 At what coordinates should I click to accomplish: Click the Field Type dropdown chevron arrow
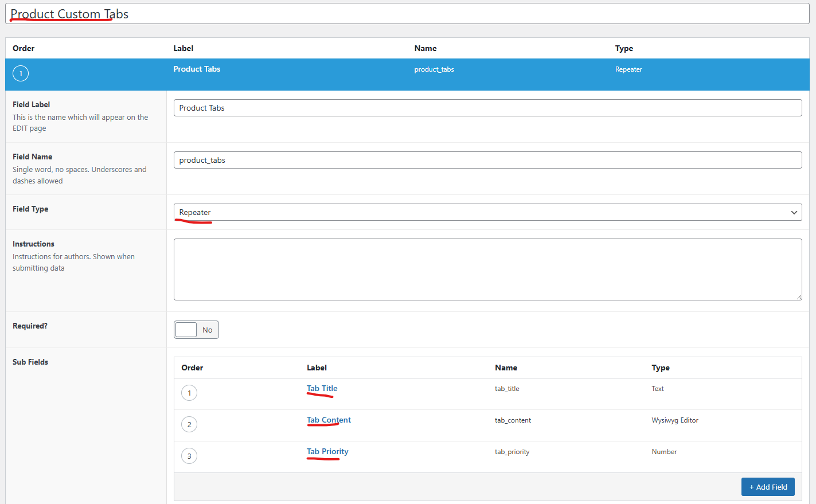point(794,213)
